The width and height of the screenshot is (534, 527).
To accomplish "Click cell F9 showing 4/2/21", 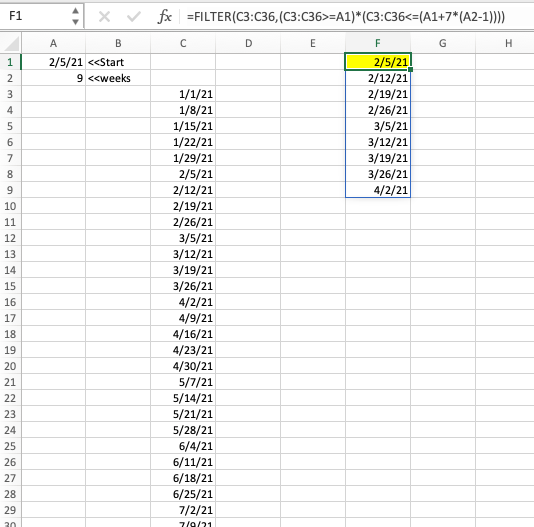I will tap(378, 190).
